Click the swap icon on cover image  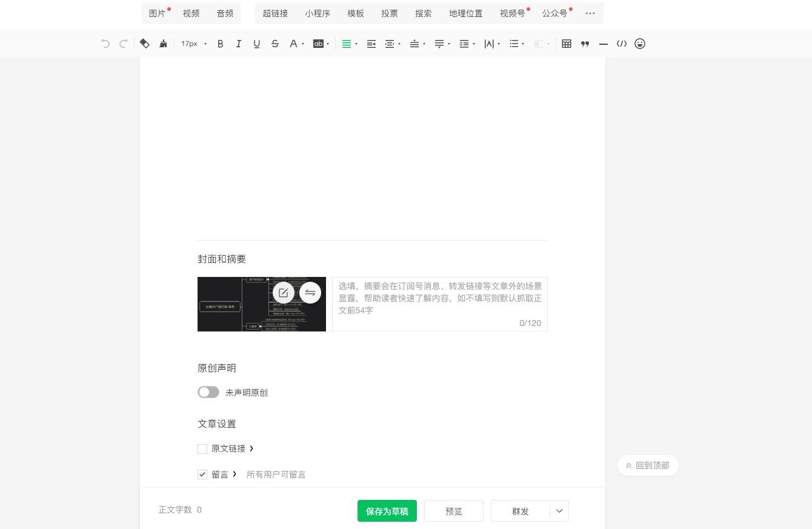click(x=310, y=293)
